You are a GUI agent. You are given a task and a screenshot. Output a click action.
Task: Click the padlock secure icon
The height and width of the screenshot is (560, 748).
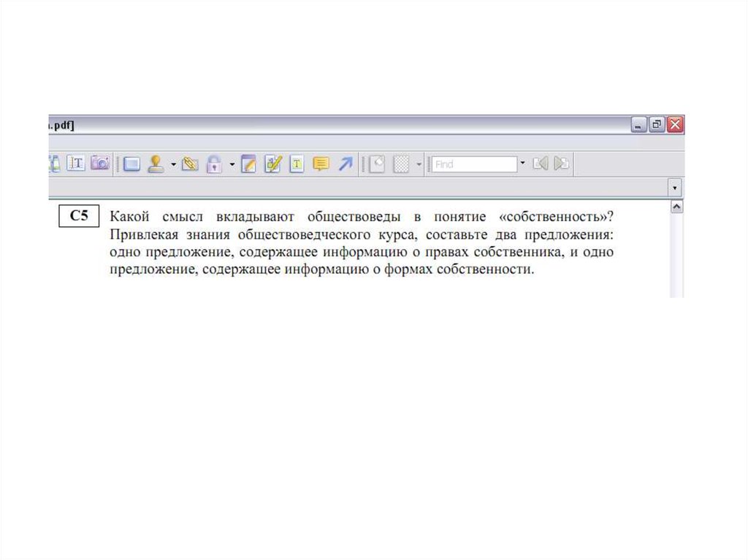[x=214, y=164]
